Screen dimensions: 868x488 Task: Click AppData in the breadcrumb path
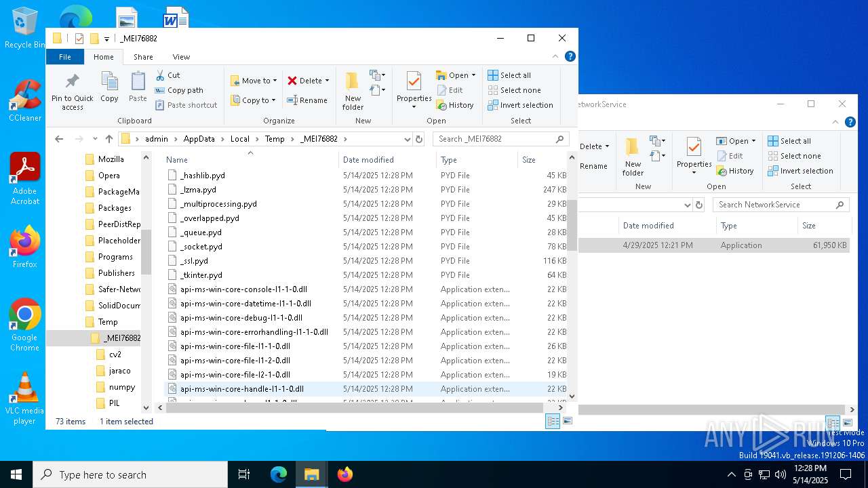[x=199, y=139]
